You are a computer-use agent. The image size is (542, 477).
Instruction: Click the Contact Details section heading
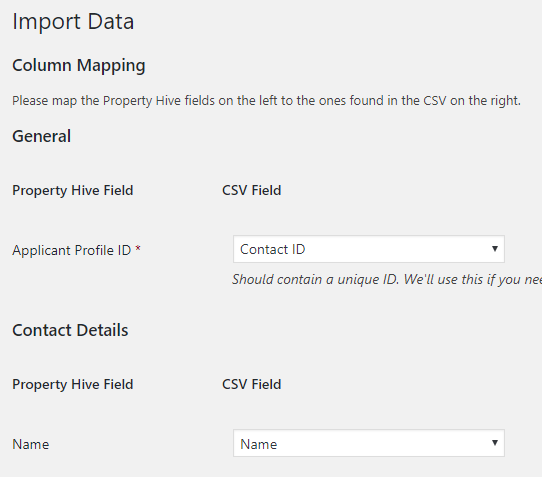[x=70, y=330]
